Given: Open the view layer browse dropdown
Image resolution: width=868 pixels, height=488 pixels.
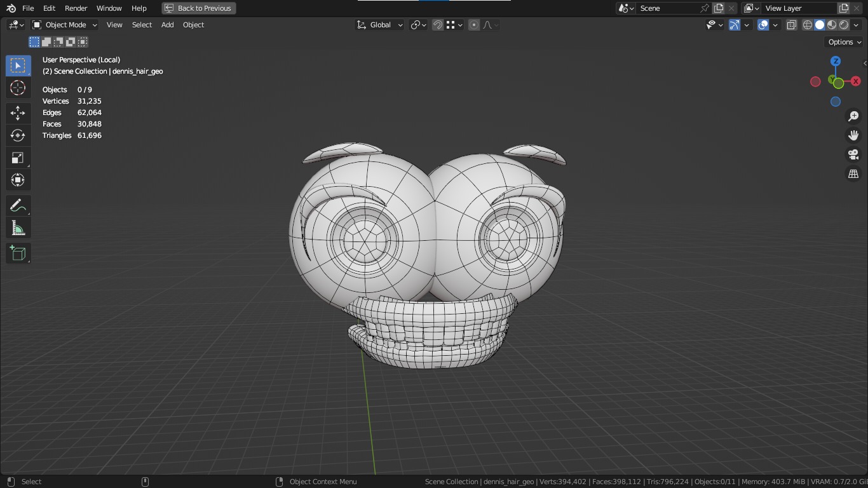Looking at the screenshot, I should (x=752, y=8).
